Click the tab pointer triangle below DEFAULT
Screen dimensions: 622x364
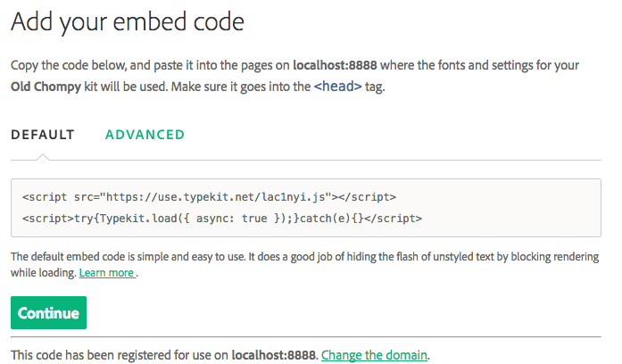tap(43, 158)
